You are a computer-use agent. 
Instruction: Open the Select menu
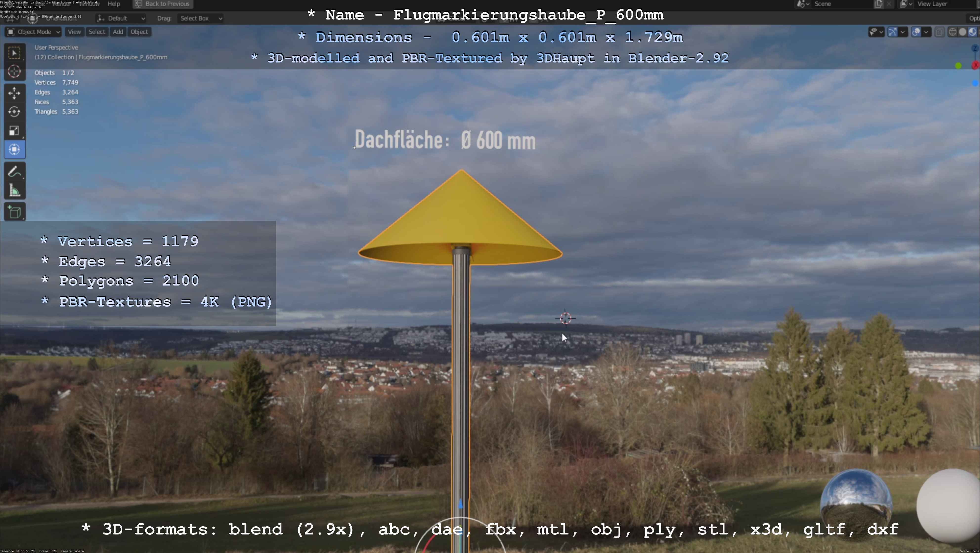pos(97,32)
